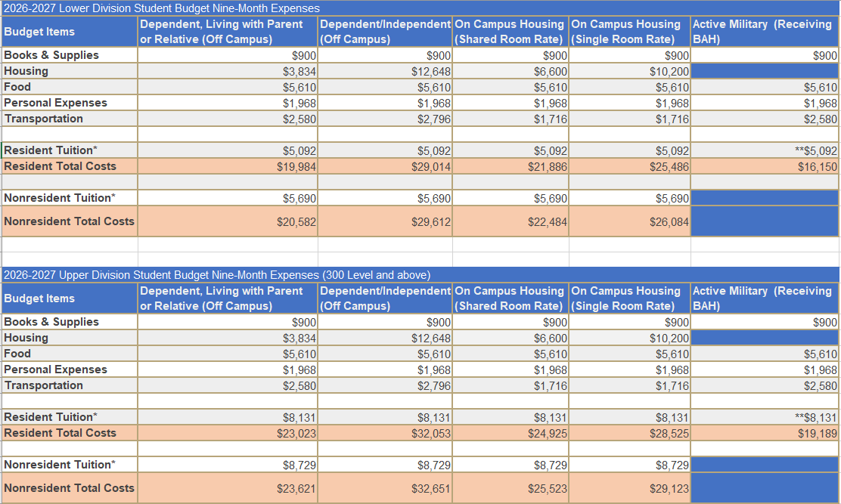
Task: Click the $29,014 Resident Total Costs cell
Action: (x=386, y=166)
